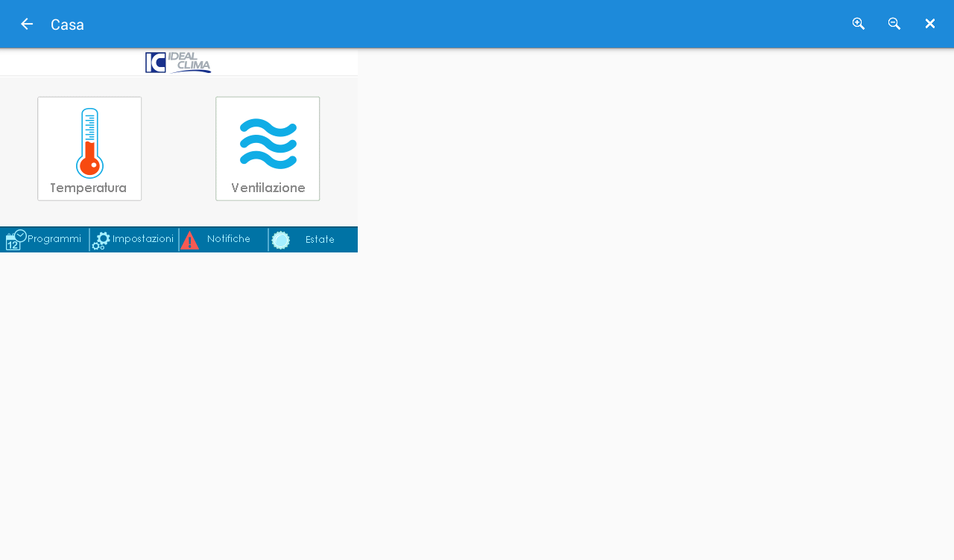The image size is (954, 560).
Task: Open the Ventilazione waves tile
Action: click(268, 149)
